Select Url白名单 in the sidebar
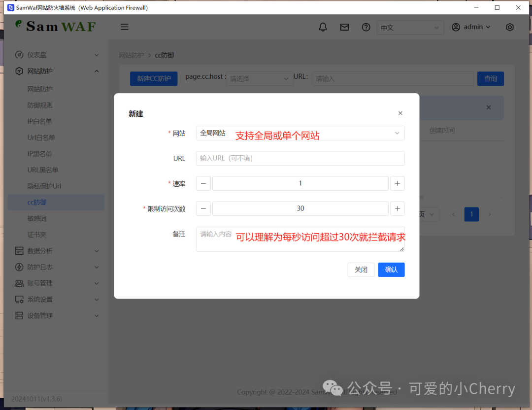Viewport: 532px width, 410px height. (x=56, y=137)
